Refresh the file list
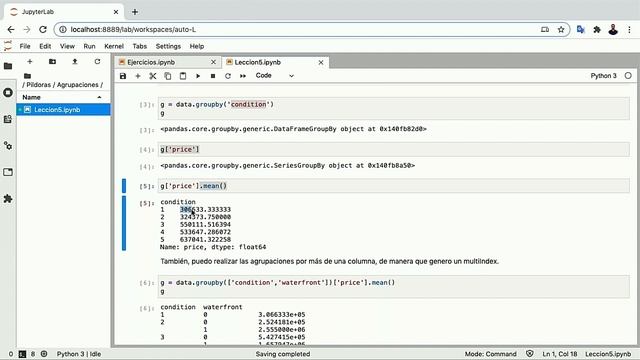 tap(97, 62)
